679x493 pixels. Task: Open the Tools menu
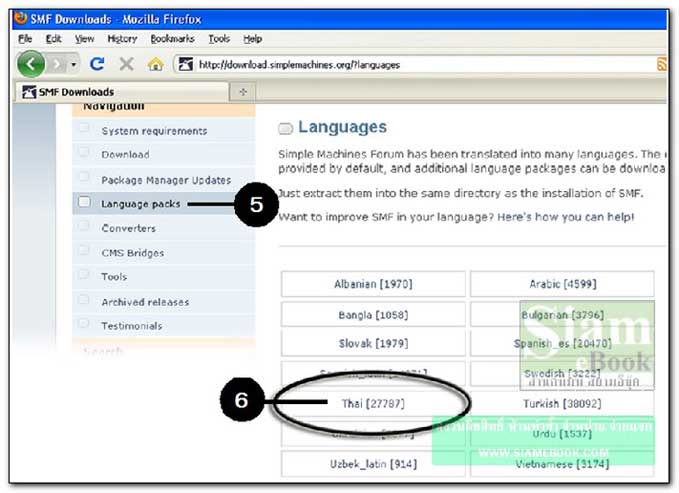(219, 39)
